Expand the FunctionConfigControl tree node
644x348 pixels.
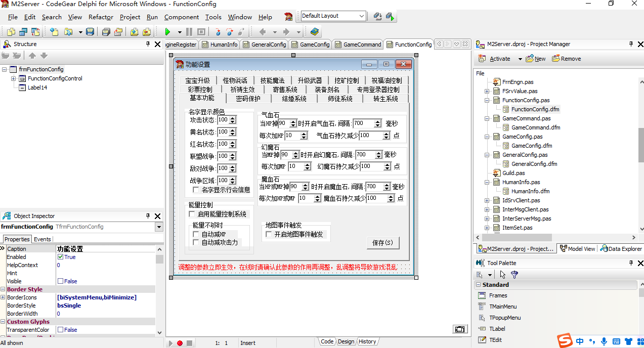[x=14, y=78]
